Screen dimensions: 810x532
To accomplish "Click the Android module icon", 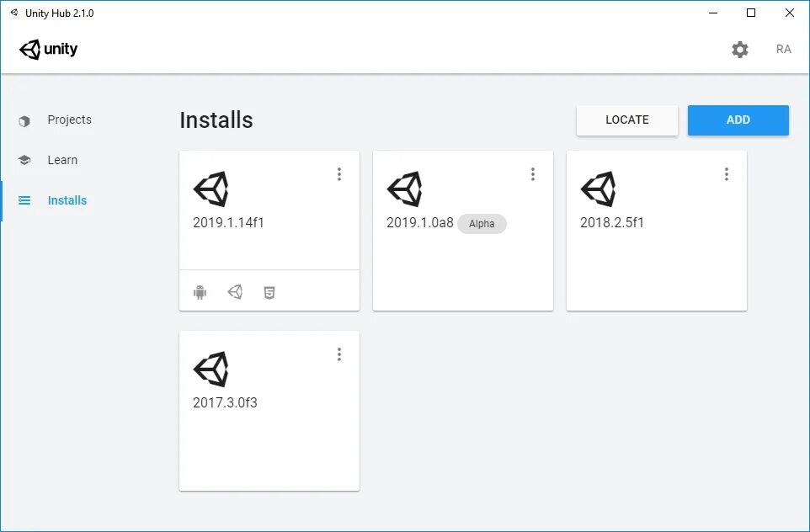I will [200, 292].
